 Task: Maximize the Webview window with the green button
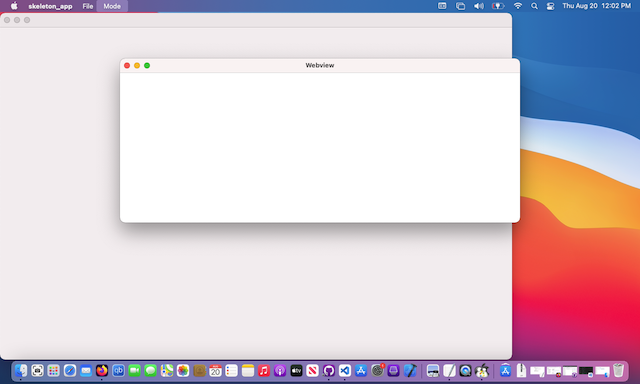click(147, 65)
